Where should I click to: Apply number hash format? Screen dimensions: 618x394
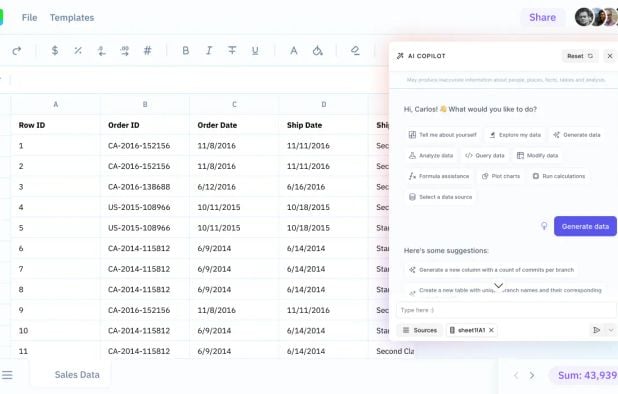tap(147, 50)
